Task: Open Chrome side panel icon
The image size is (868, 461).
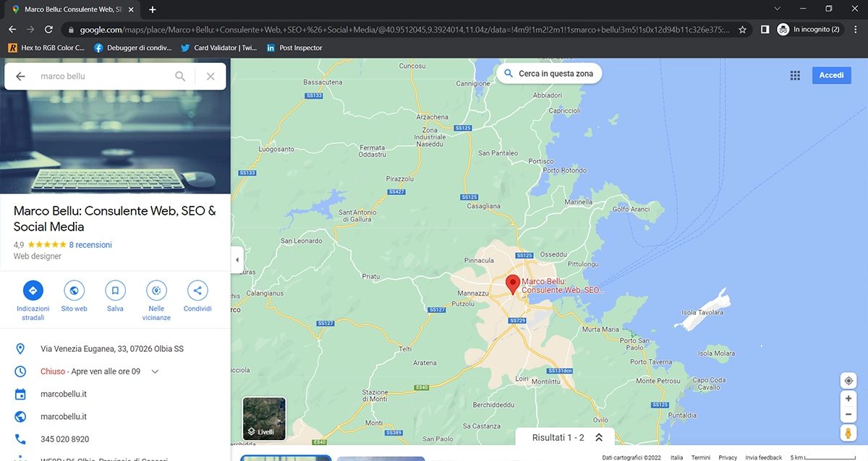Action: coord(765,30)
